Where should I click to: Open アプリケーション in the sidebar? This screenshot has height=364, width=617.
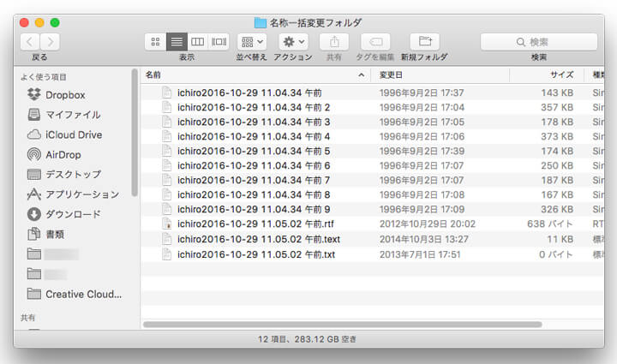coord(73,194)
